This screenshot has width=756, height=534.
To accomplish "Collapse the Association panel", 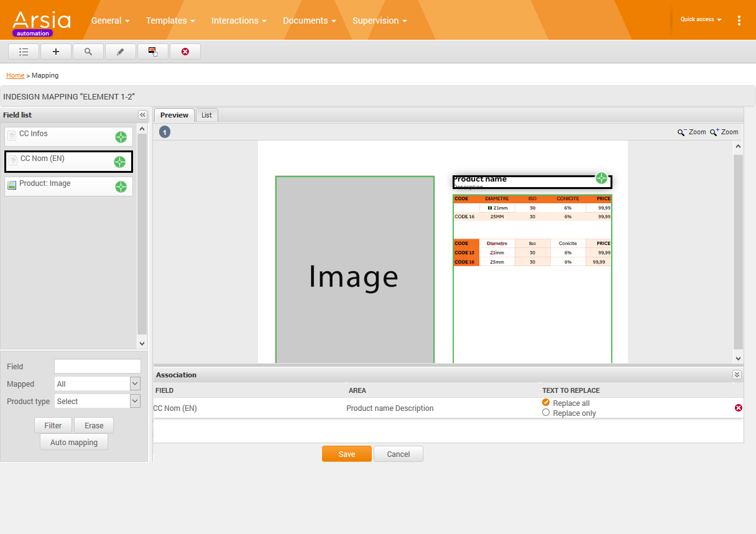I will [737, 375].
